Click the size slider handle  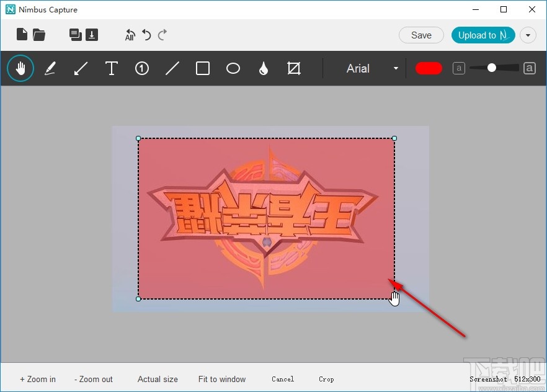click(x=492, y=68)
